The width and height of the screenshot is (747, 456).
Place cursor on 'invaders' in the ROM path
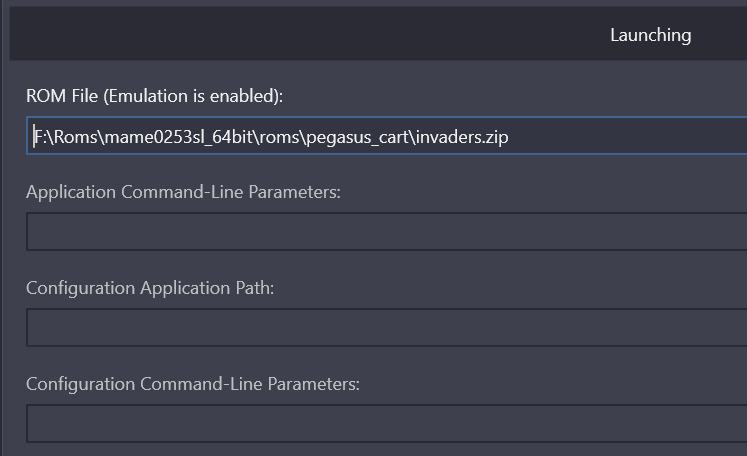point(448,137)
